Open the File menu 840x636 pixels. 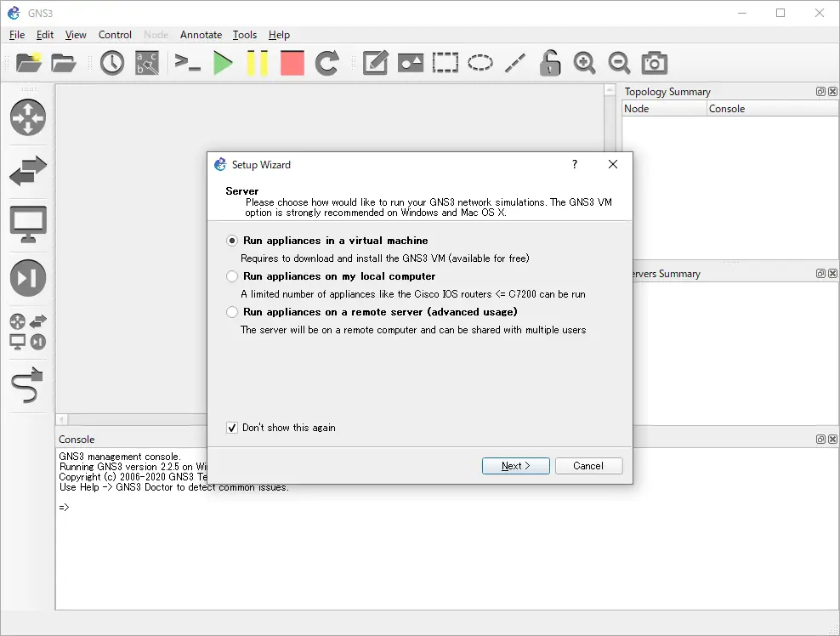17,35
